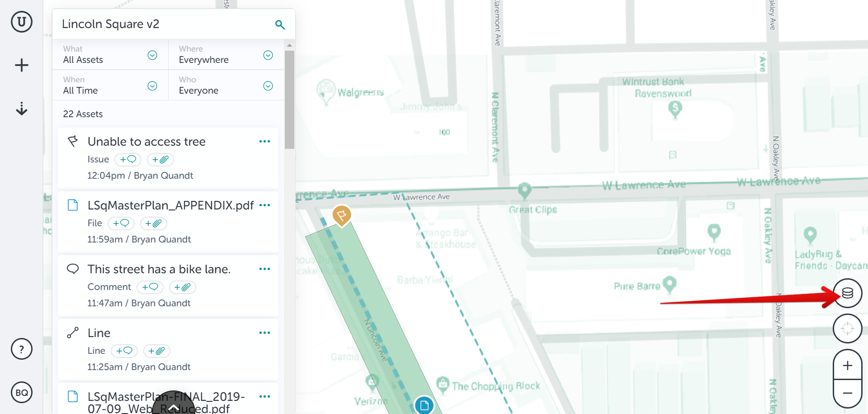Zoom in the map with plus button
The width and height of the screenshot is (868, 414).
848,365
